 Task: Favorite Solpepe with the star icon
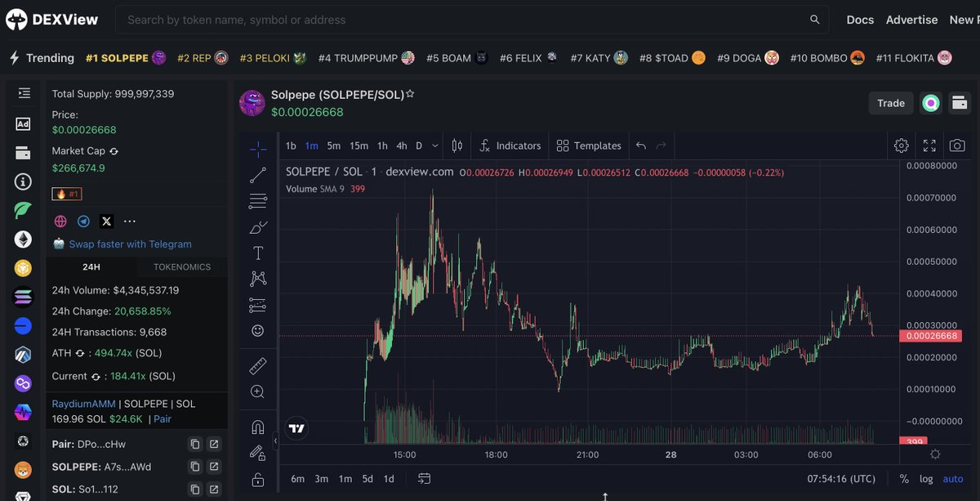(410, 94)
